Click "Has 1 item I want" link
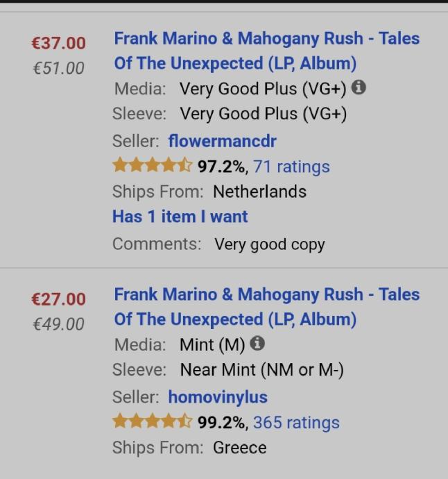This screenshot has height=479, width=448. (180, 217)
